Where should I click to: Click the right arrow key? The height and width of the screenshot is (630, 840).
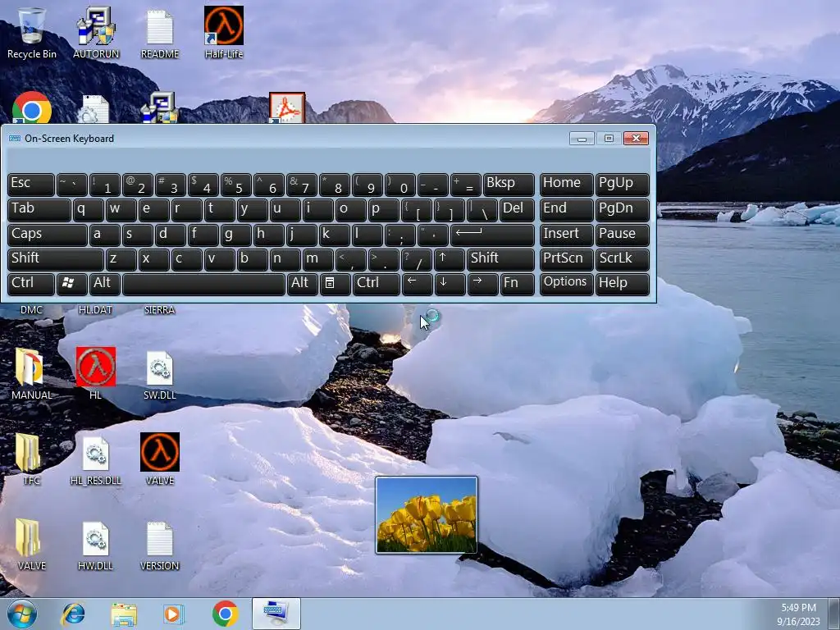click(482, 284)
